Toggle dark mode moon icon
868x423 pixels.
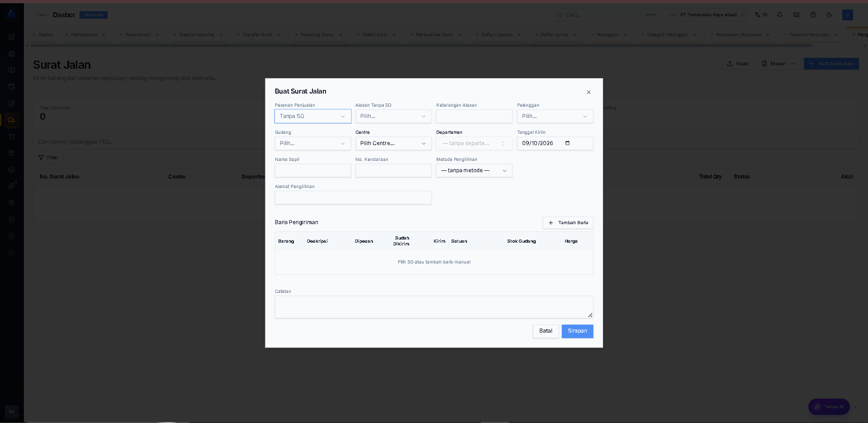pos(830,15)
